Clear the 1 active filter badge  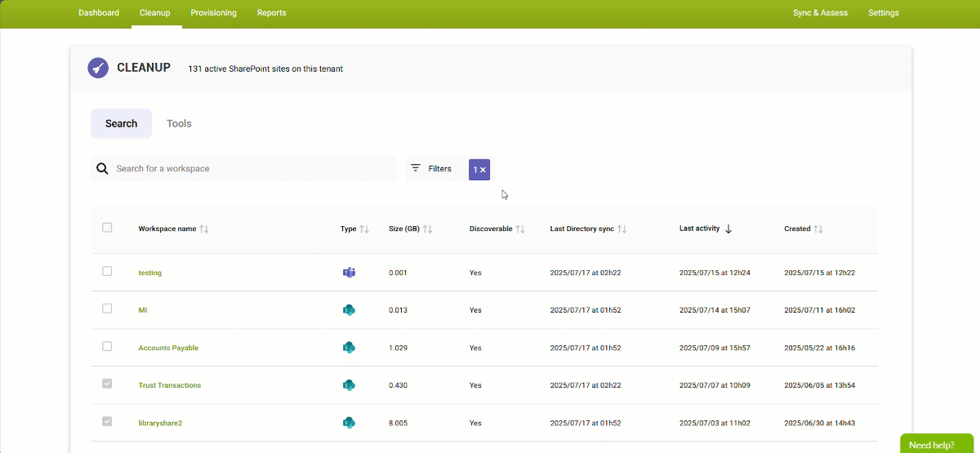(479, 169)
